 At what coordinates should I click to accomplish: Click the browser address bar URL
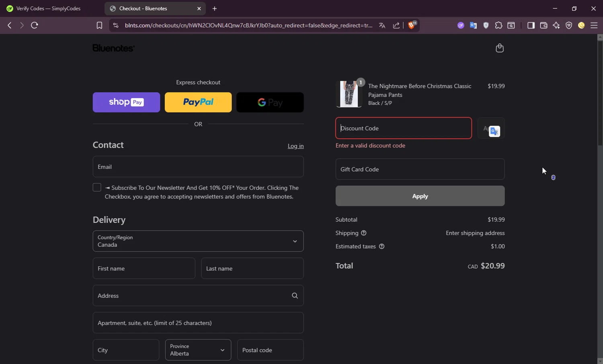[x=248, y=25]
